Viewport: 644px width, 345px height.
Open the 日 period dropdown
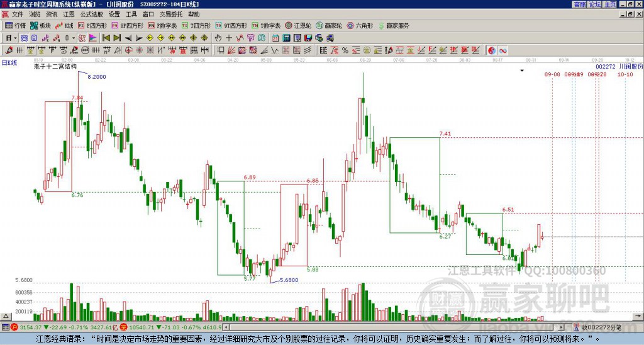click(11, 38)
